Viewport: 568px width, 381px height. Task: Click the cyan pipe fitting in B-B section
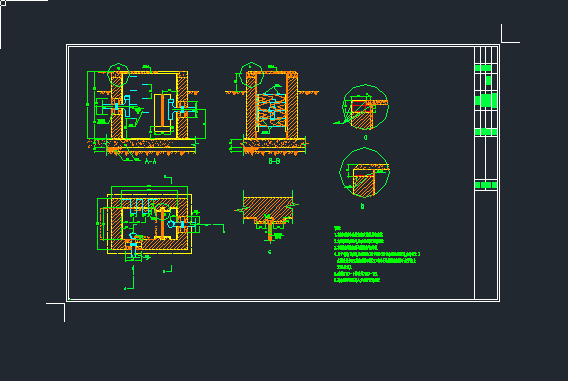point(272,108)
